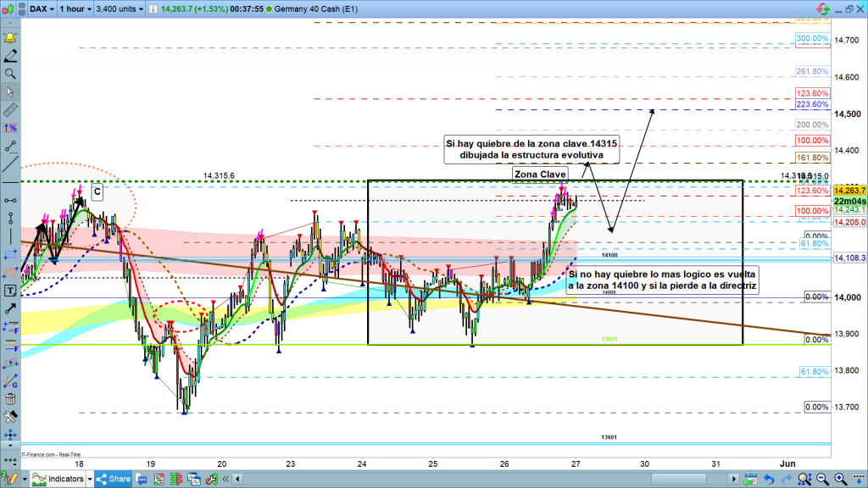Click the trash can delete icon

point(10,399)
